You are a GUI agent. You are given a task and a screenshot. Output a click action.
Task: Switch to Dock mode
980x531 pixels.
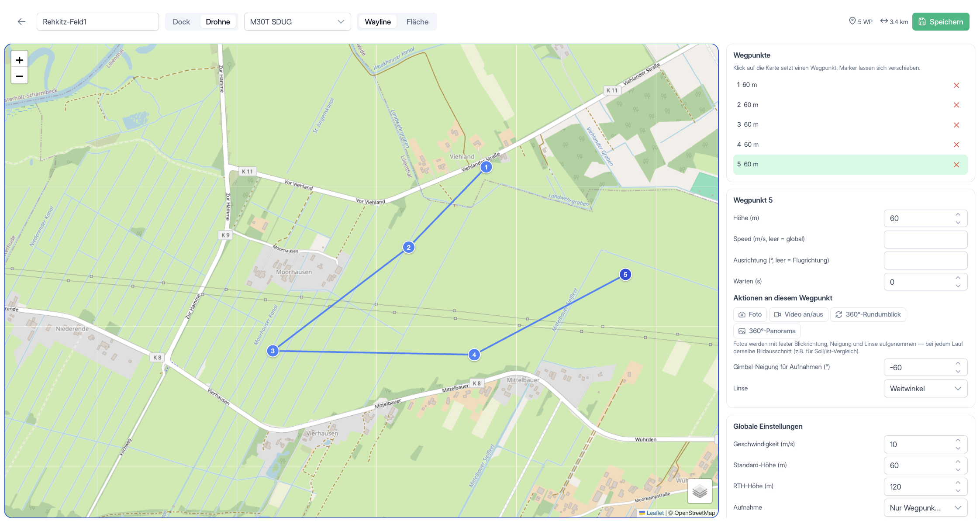click(181, 22)
